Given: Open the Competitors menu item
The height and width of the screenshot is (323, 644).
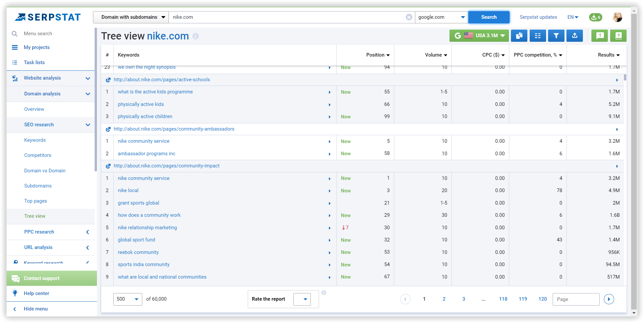Looking at the screenshot, I should pos(38,155).
